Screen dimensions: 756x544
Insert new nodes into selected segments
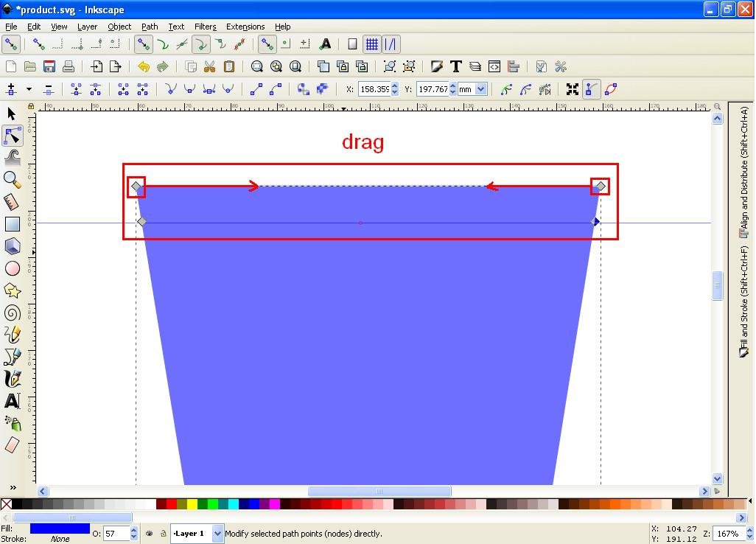(x=12, y=89)
